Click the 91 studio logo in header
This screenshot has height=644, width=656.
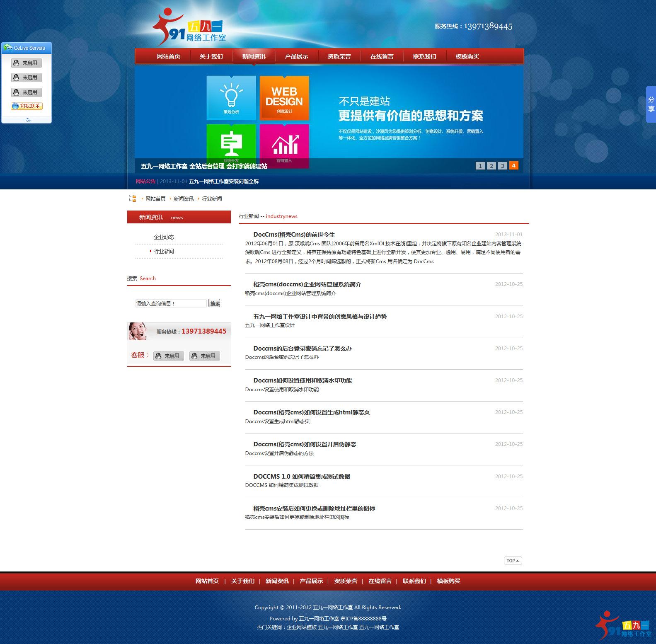tap(190, 28)
